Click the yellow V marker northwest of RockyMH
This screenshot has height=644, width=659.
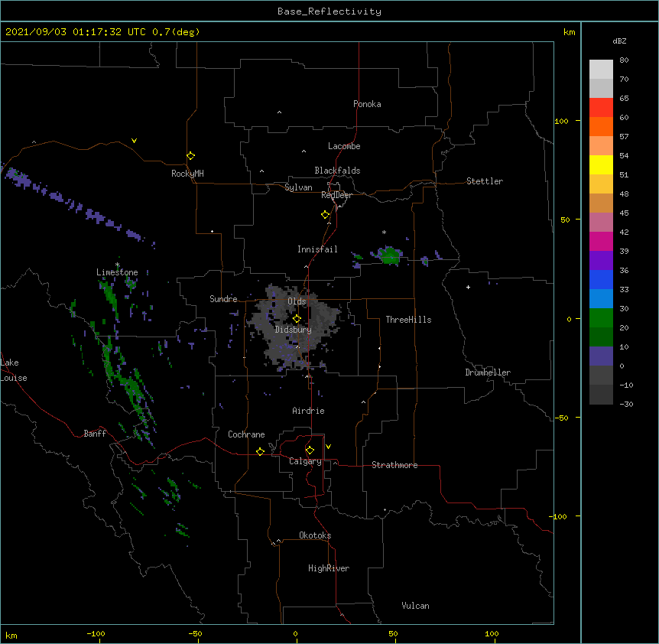click(134, 141)
